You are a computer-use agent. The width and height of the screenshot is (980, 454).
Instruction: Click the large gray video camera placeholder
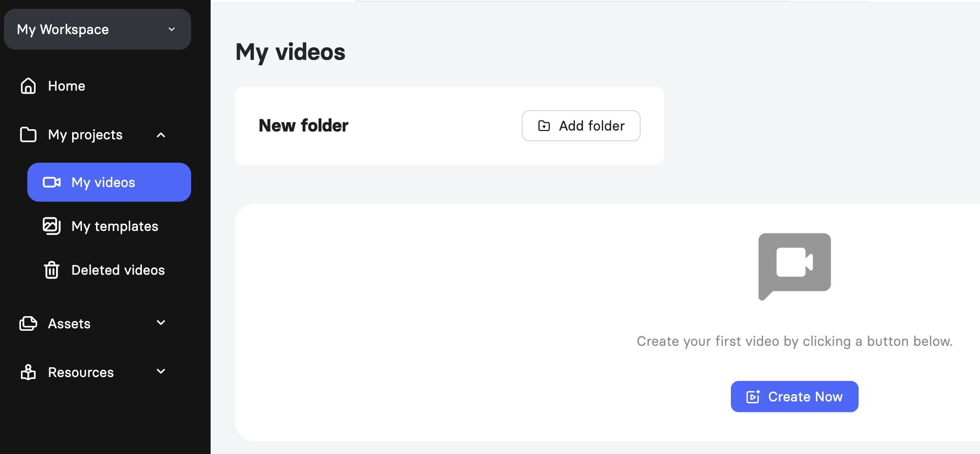click(795, 266)
